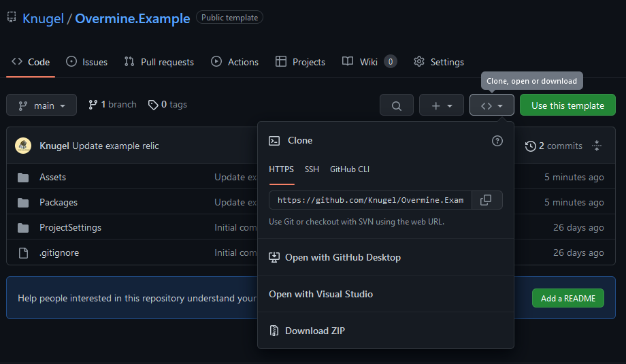Click the .gitignore row 26 days ago timestamp
The height and width of the screenshot is (364, 626).
click(x=578, y=252)
